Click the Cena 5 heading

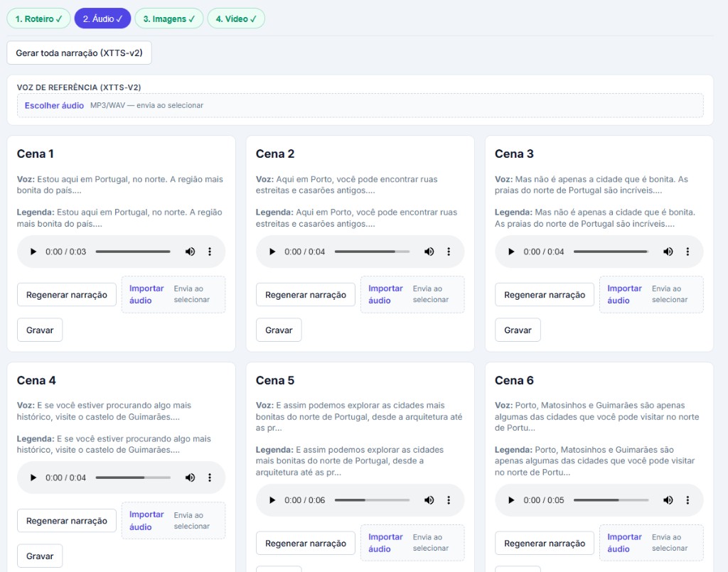point(275,380)
